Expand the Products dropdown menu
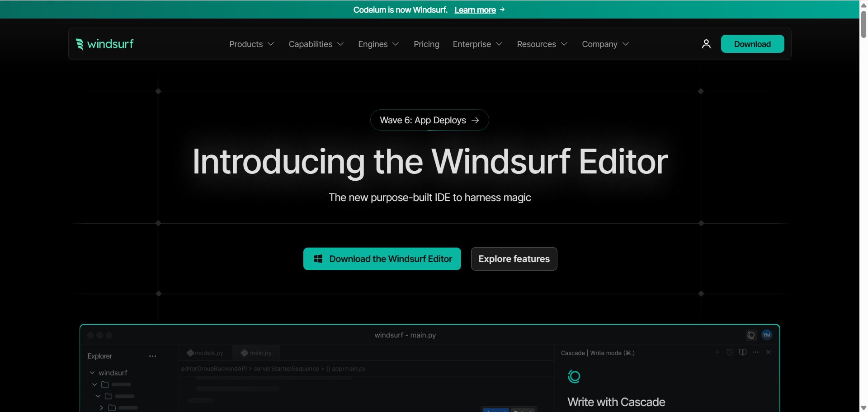The height and width of the screenshot is (412, 868). click(252, 44)
